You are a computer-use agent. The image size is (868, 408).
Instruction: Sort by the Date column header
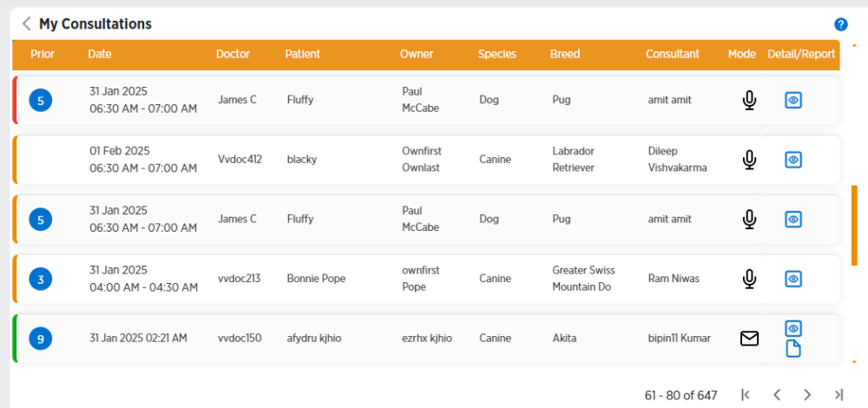point(100,54)
